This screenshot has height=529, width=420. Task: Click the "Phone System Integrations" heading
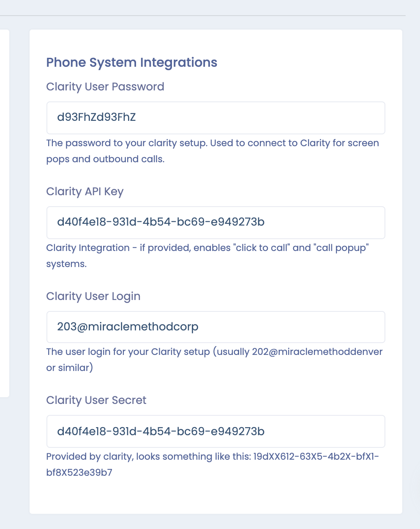point(131,63)
